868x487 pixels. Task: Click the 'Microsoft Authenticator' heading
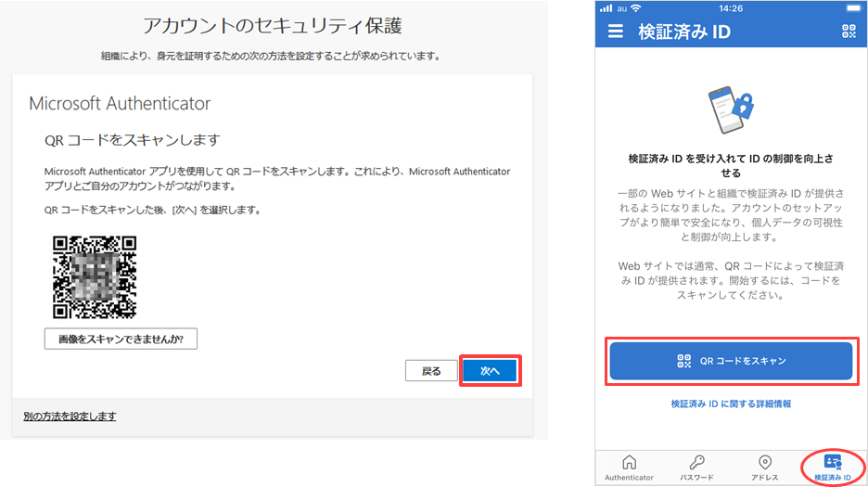pos(120,104)
